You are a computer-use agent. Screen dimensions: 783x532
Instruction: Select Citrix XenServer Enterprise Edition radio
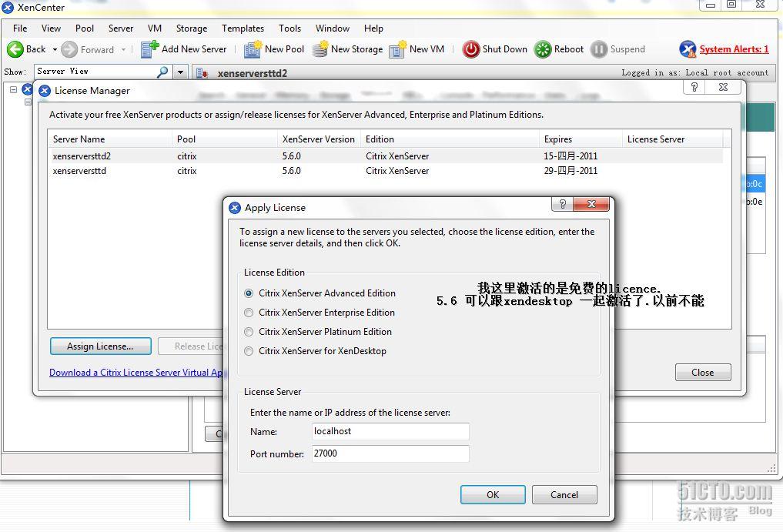point(249,313)
